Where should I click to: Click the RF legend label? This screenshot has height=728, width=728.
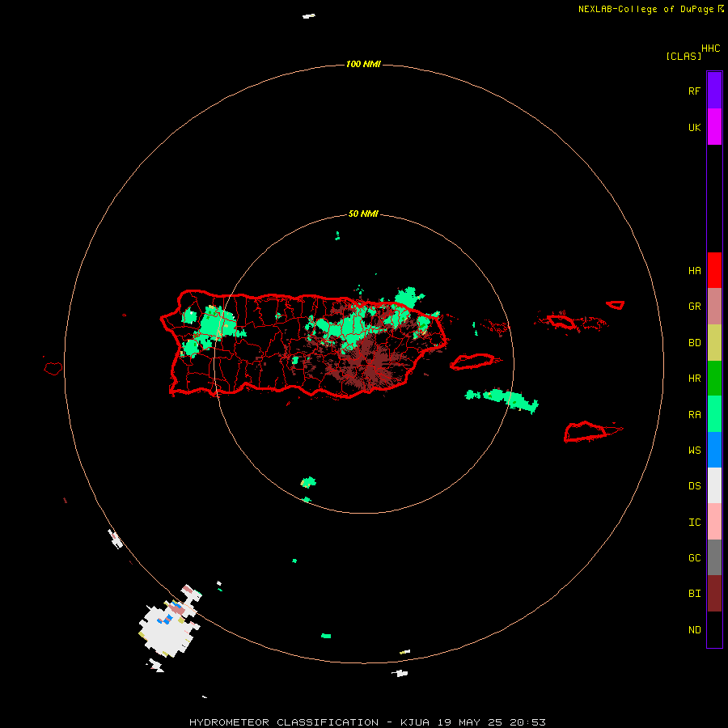pyautogui.click(x=694, y=91)
